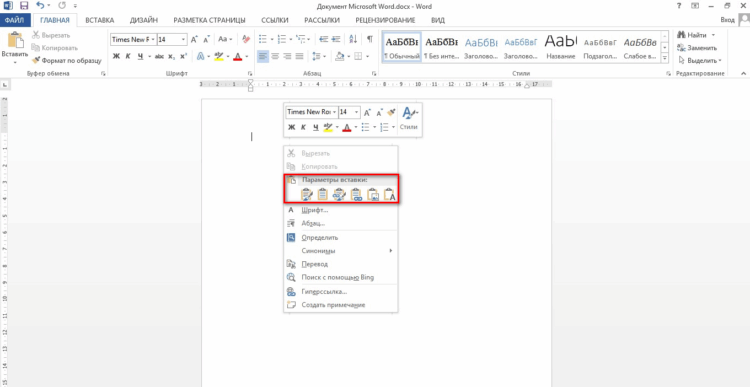Choose paste with keep source formatting brush icon
This screenshot has height=387, width=750.
[307, 194]
